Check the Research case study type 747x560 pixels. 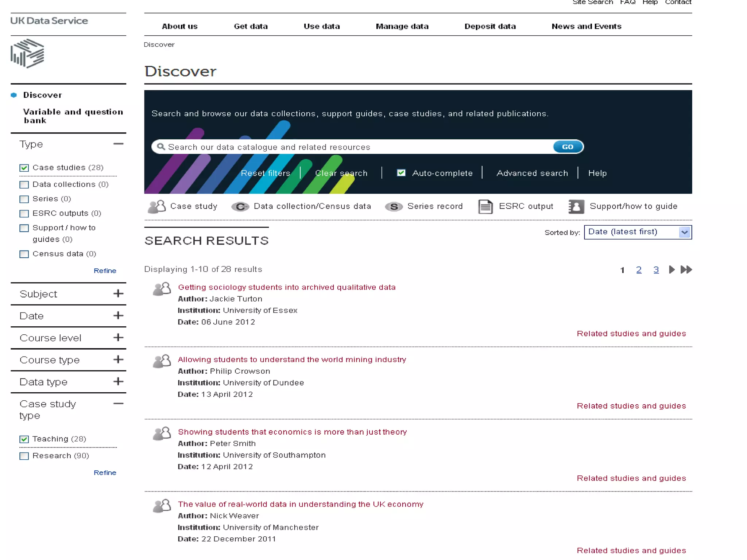pyautogui.click(x=24, y=456)
